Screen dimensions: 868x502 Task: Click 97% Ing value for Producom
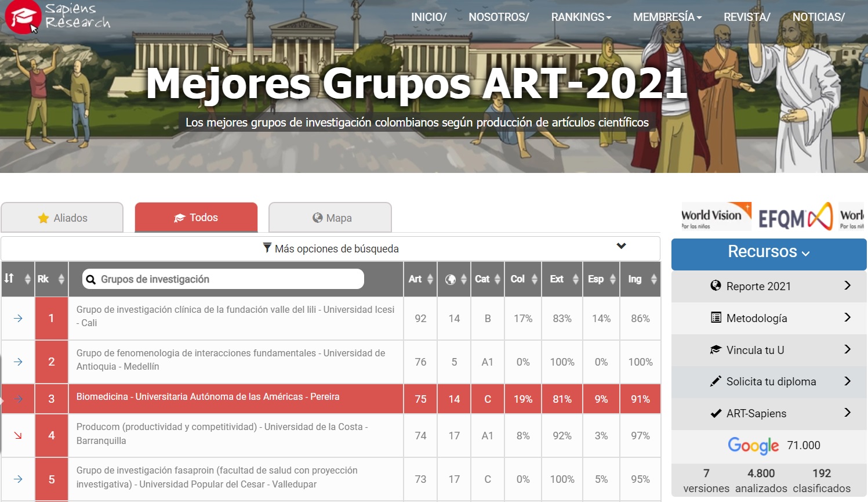point(641,436)
